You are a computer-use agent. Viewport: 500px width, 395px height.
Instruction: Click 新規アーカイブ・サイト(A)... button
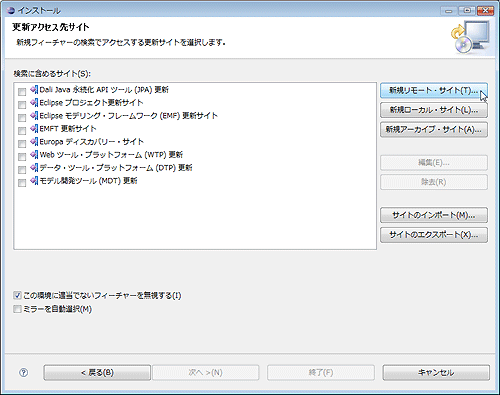click(434, 130)
